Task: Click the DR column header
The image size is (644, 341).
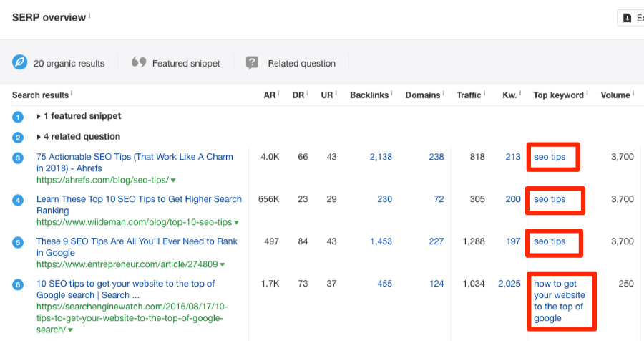Action: click(x=298, y=95)
